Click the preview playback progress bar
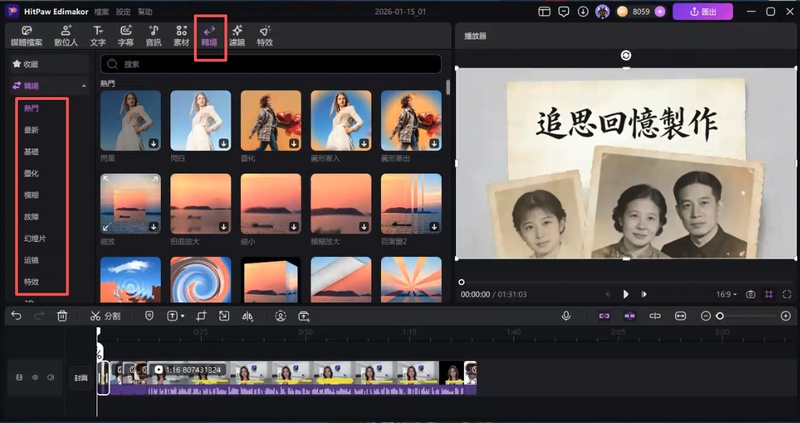 click(x=626, y=282)
